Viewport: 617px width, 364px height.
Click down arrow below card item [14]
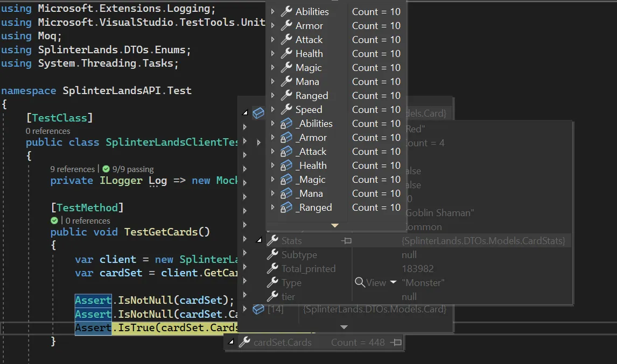[344, 327]
